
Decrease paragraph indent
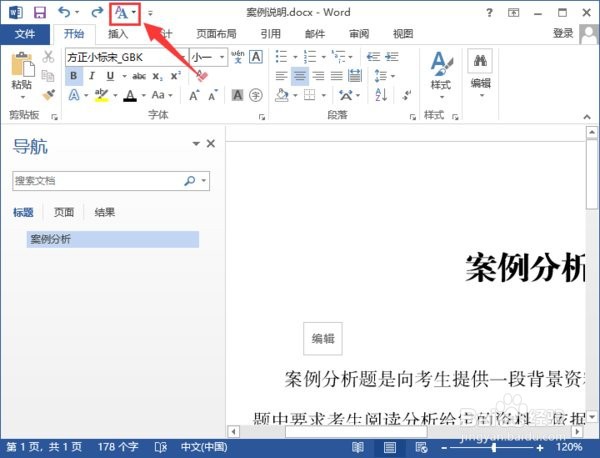[x=373, y=57]
